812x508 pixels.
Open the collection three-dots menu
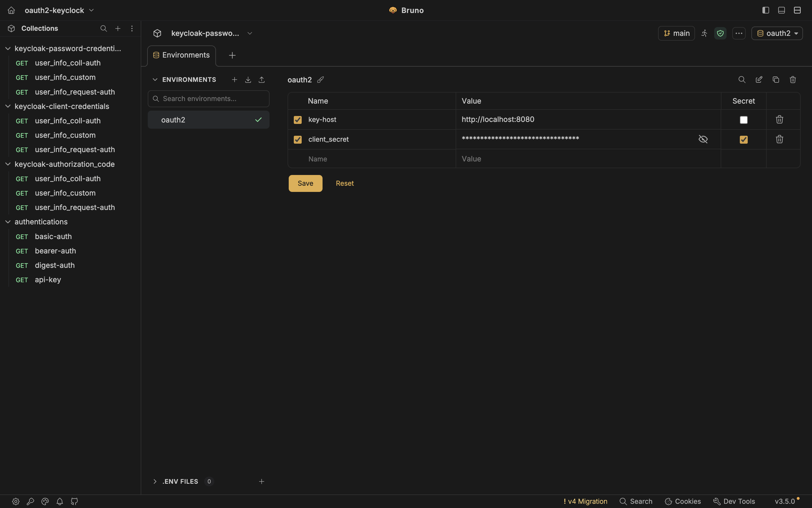[x=739, y=33]
